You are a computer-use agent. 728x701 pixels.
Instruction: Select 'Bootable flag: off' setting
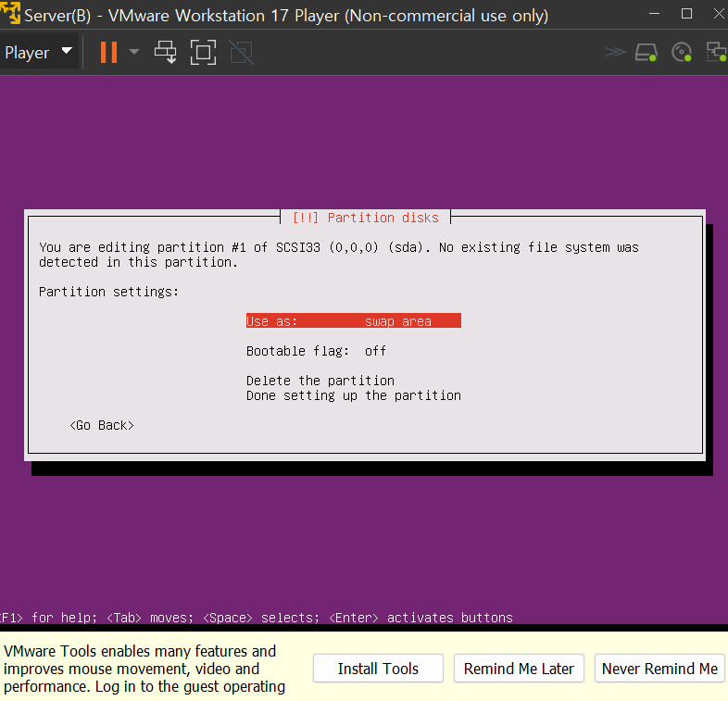316,351
